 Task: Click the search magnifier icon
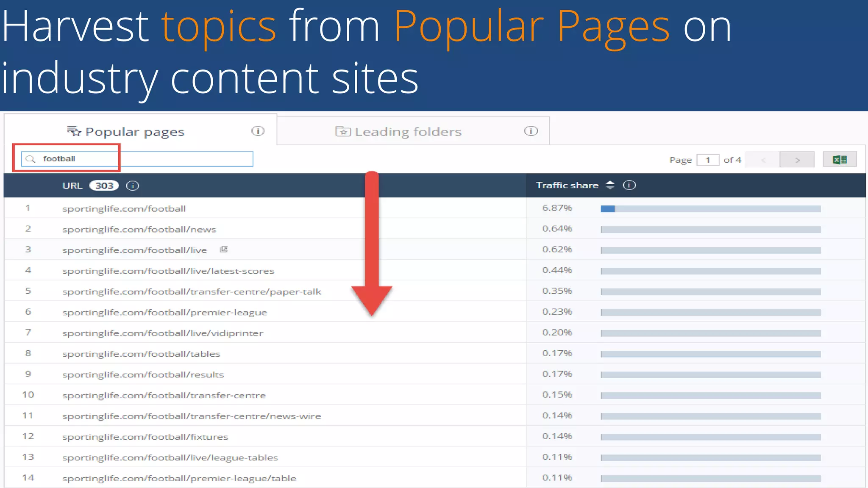(x=31, y=159)
